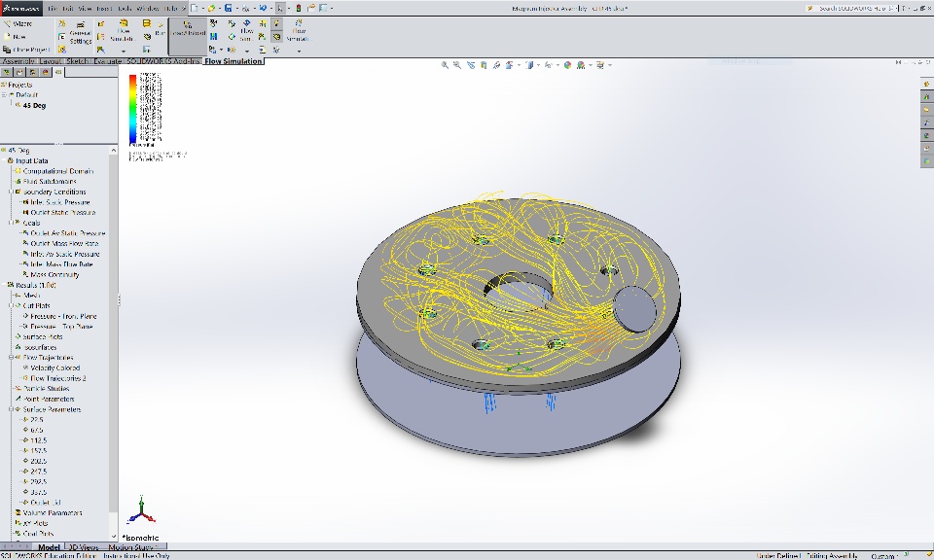934x560 pixels.
Task: Open the Window menu
Action: [147, 9]
